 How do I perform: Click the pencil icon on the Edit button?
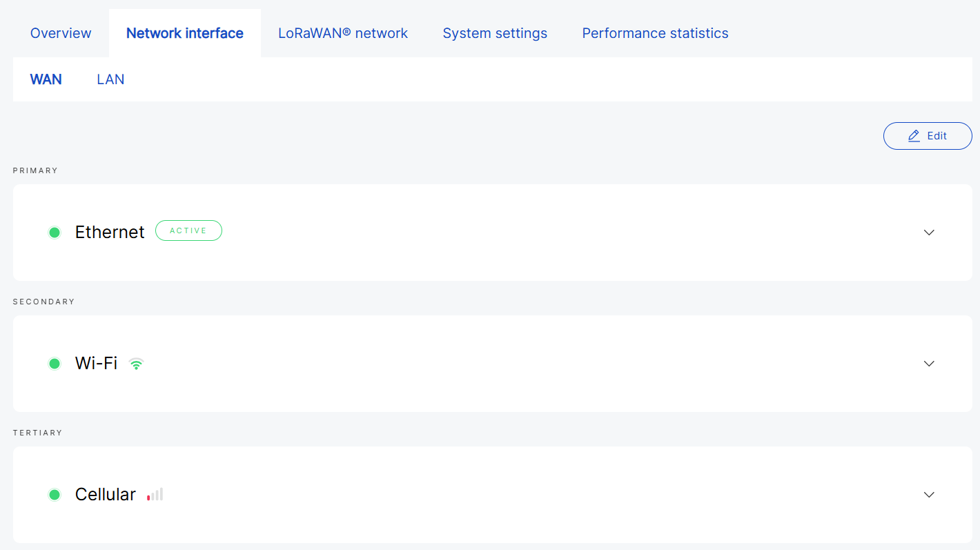913,136
